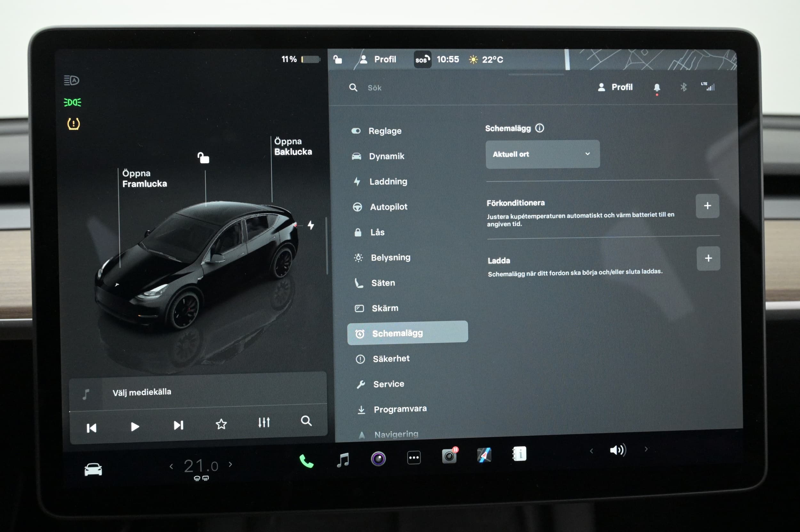Decrease cabin temperature with left arrow
800x532 pixels.
[172, 466]
